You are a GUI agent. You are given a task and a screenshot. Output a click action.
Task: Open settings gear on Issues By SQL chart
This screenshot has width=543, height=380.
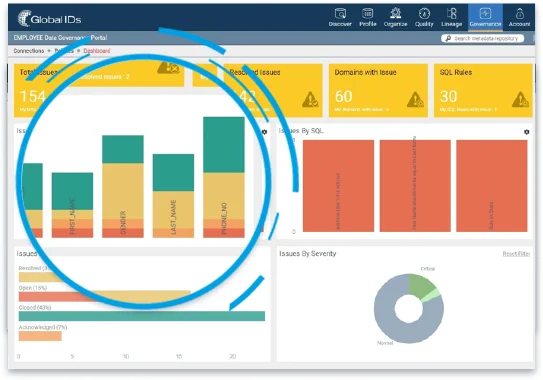coord(527,132)
